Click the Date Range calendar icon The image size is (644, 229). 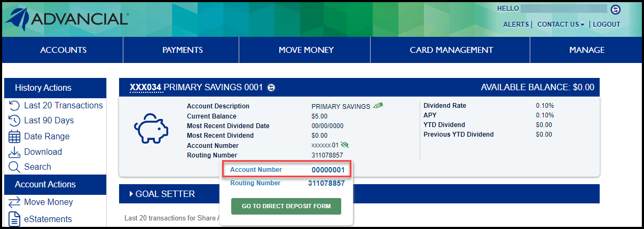pyautogui.click(x=14, y=137)
